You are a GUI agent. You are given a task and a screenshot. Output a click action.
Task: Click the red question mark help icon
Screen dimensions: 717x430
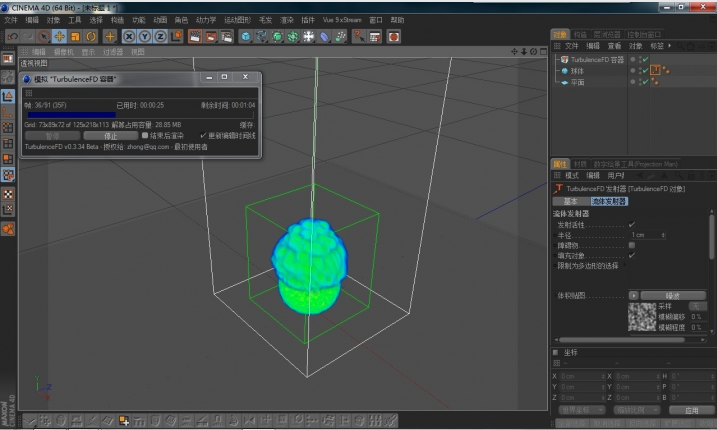click(359, 37)
